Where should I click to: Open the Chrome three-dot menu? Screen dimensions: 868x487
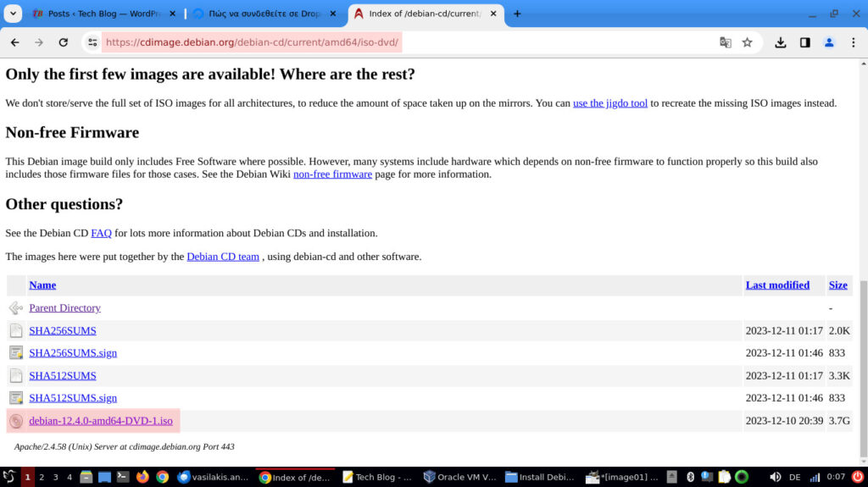point(853,42)
